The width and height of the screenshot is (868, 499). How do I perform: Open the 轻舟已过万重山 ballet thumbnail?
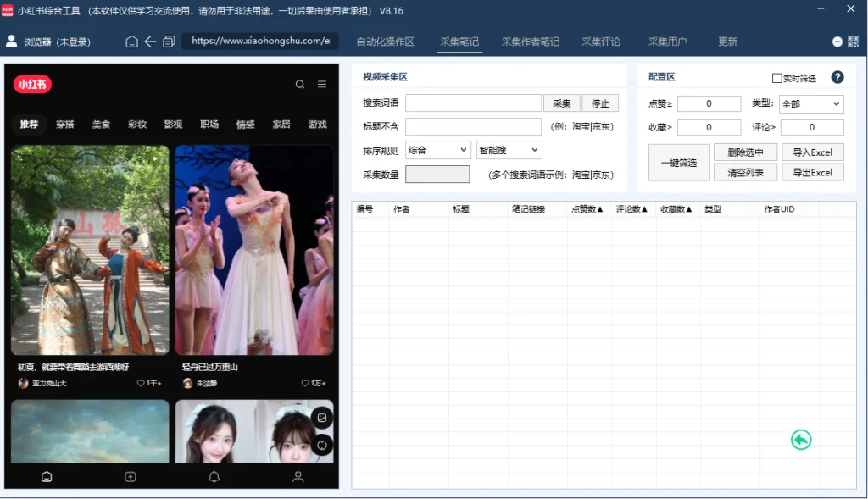click(254, 250)
